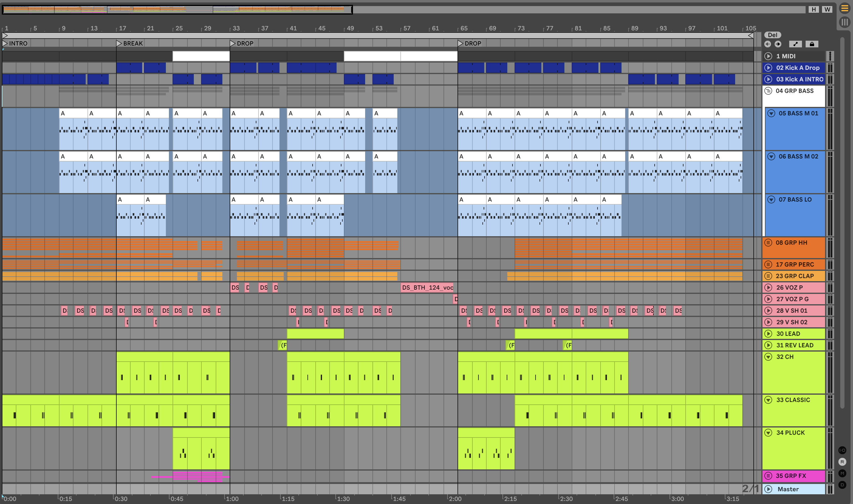Image resolution: width=853 pixels, height=504 pixels.
Task: Unfold the 08 GRP HH group track
Action: [x=768, y=243]
